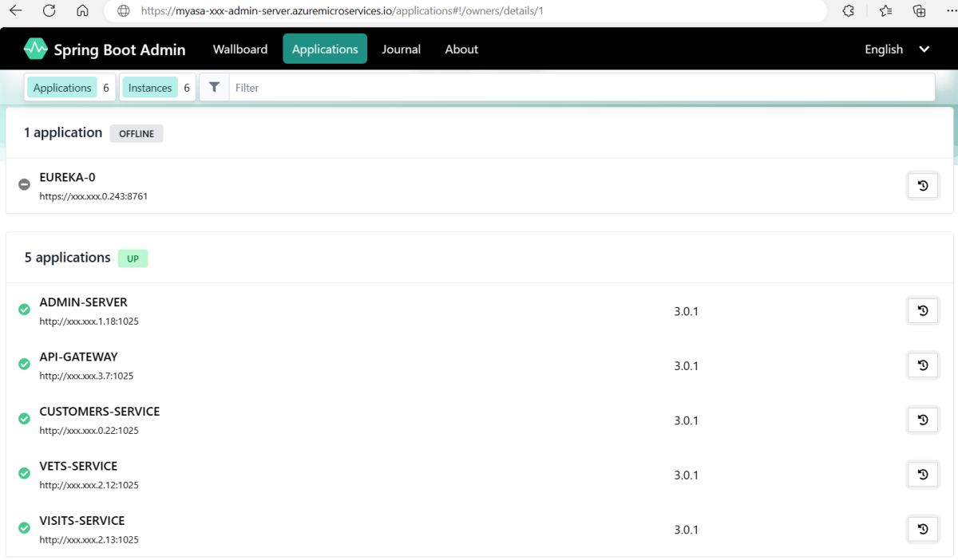
Task: Open history icon for CUSTOMERS-SERVICE
Action: click(x=923, y=420)
